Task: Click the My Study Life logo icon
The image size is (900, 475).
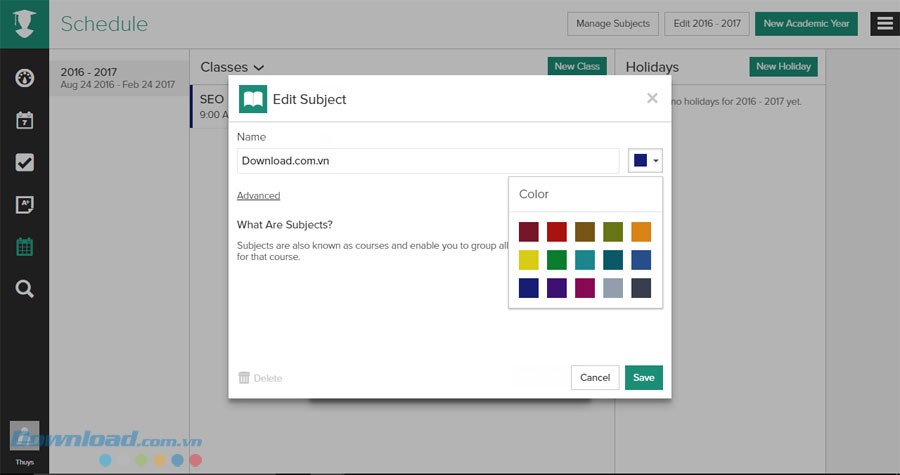Action: 25,24
